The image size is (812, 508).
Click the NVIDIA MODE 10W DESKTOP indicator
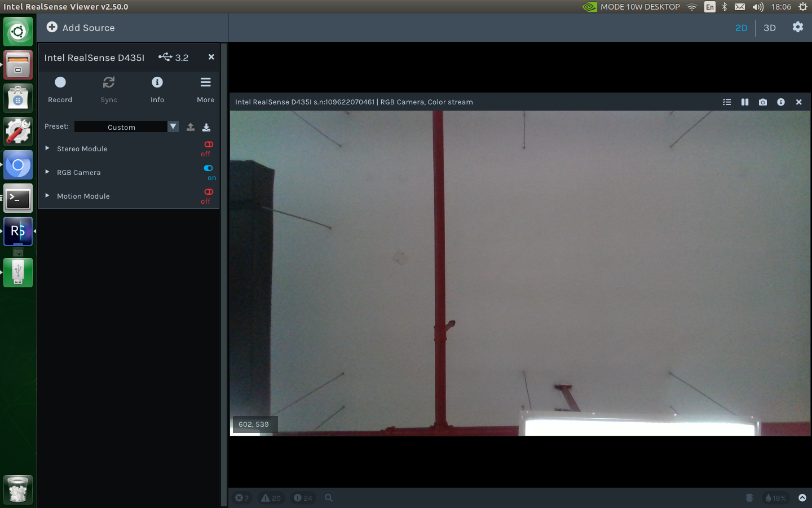631,7
